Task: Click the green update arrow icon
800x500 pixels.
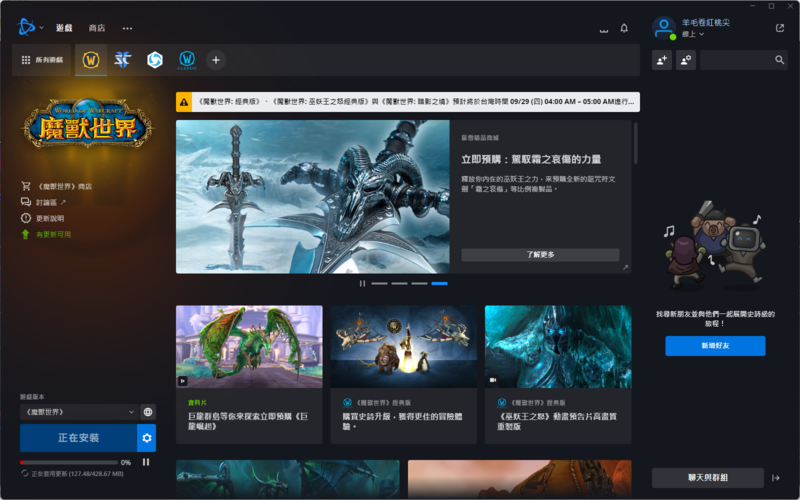Action: tap(26, 234)
